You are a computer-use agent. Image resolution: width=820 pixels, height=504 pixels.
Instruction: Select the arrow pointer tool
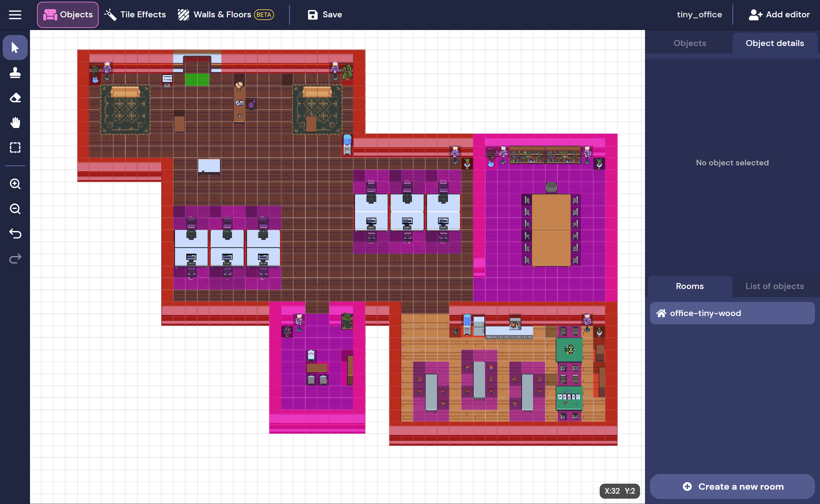point(15,48)
